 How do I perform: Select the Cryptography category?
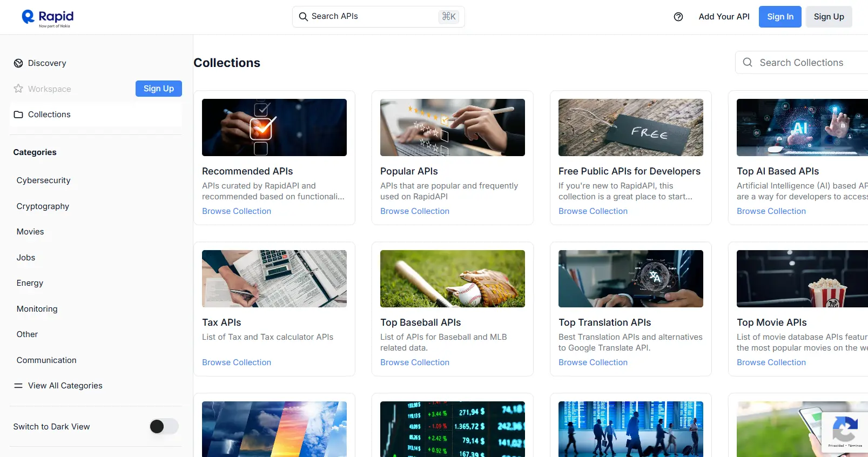pos(43,206)
